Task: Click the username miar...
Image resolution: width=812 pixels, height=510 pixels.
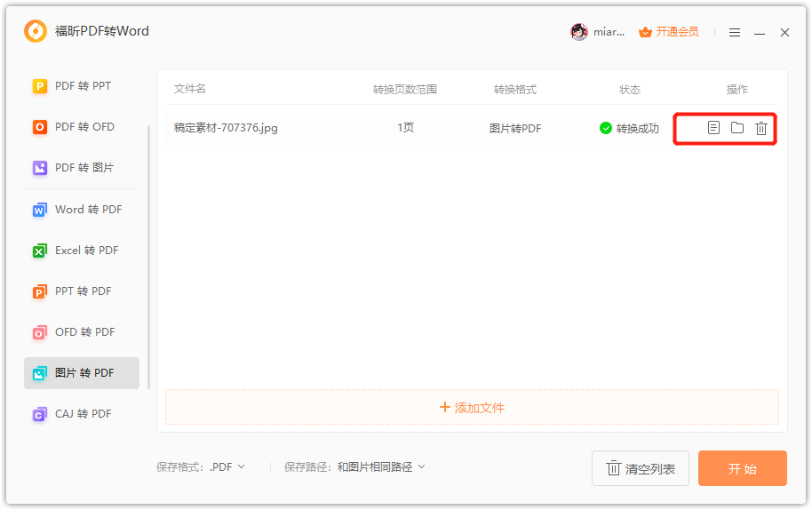Action: point(609,32)
